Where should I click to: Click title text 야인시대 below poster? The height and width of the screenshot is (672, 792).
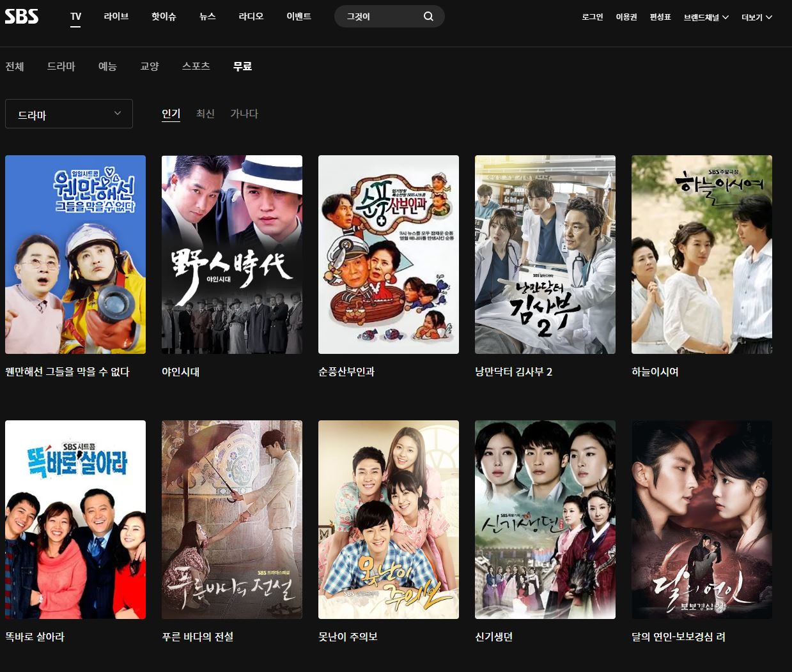(x=180, y=372)
